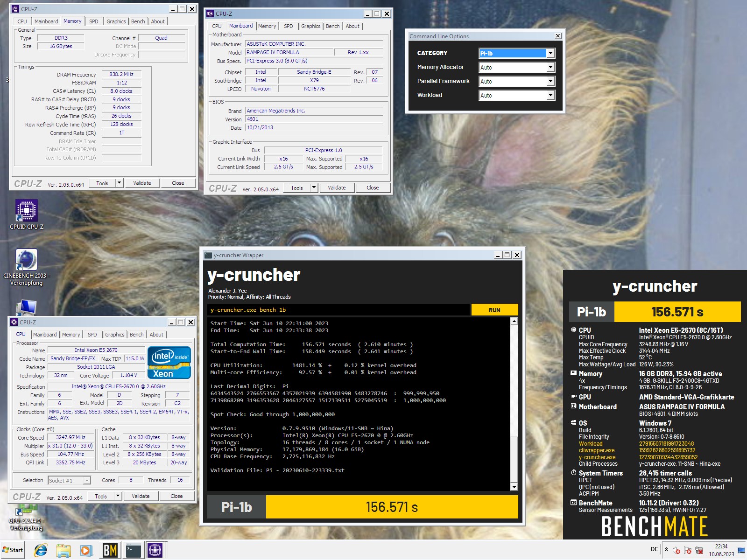
Task: Click Validate in CPU-Z Mainboard window
Action: (x=337, y=188)
